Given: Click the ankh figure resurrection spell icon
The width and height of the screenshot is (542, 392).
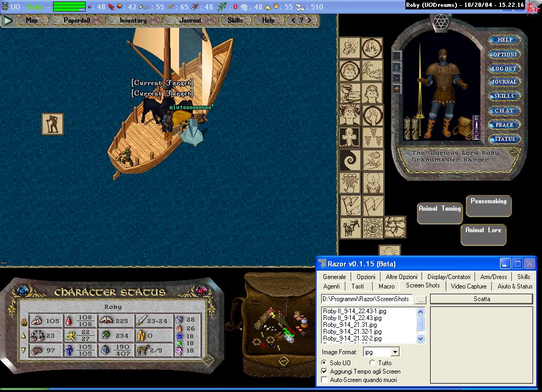Looking at the screenshot, I should [x=349, y=138].
